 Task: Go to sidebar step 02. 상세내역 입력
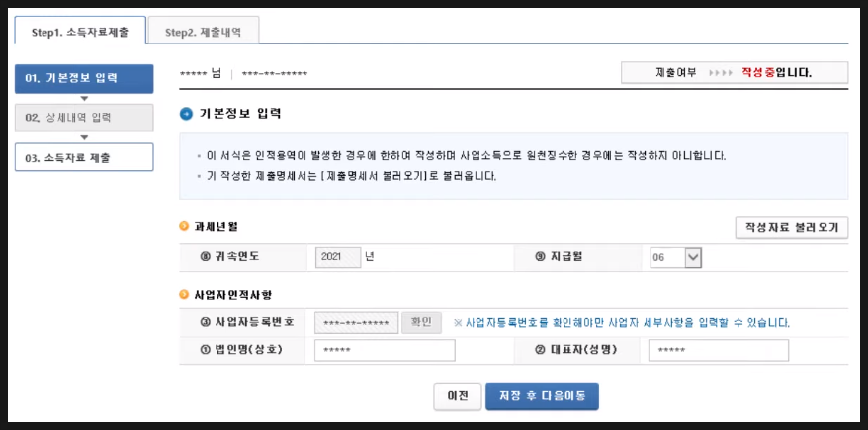[x=84, y=118]
